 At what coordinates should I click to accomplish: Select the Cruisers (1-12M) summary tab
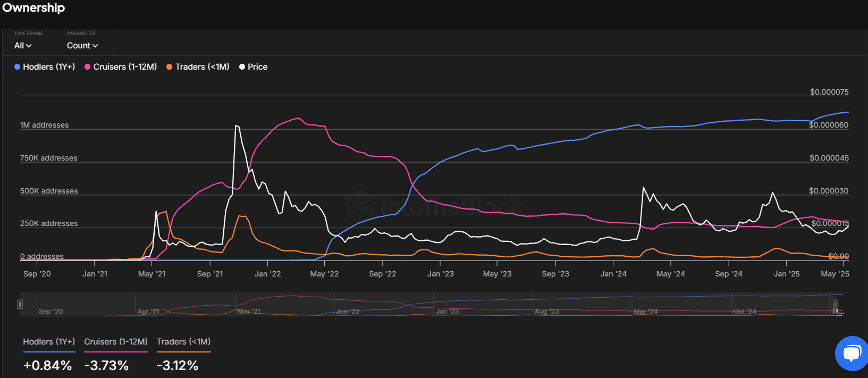click(115, 342)
